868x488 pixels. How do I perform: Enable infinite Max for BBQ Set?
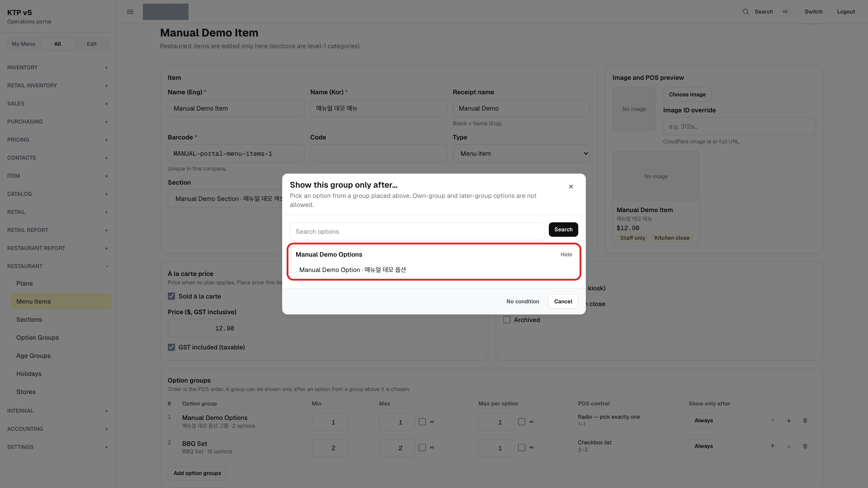pyautogui.click(x=422, y=448)
